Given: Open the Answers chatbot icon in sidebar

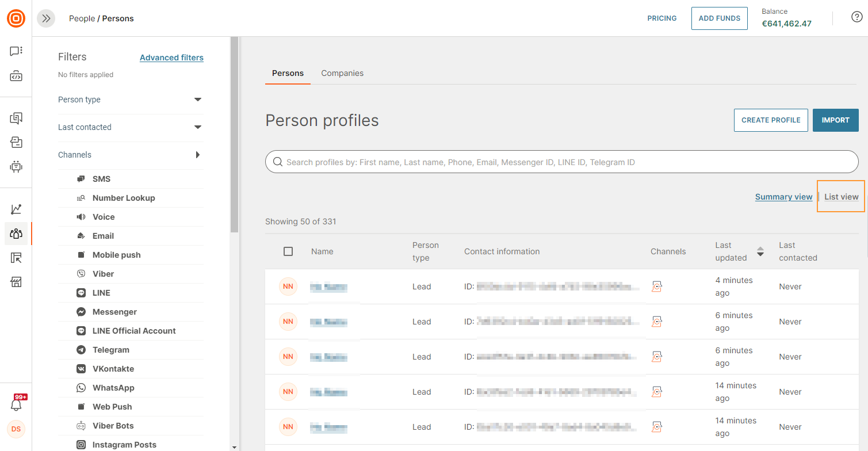Looking at the screenshot, I should pos(16,167).
